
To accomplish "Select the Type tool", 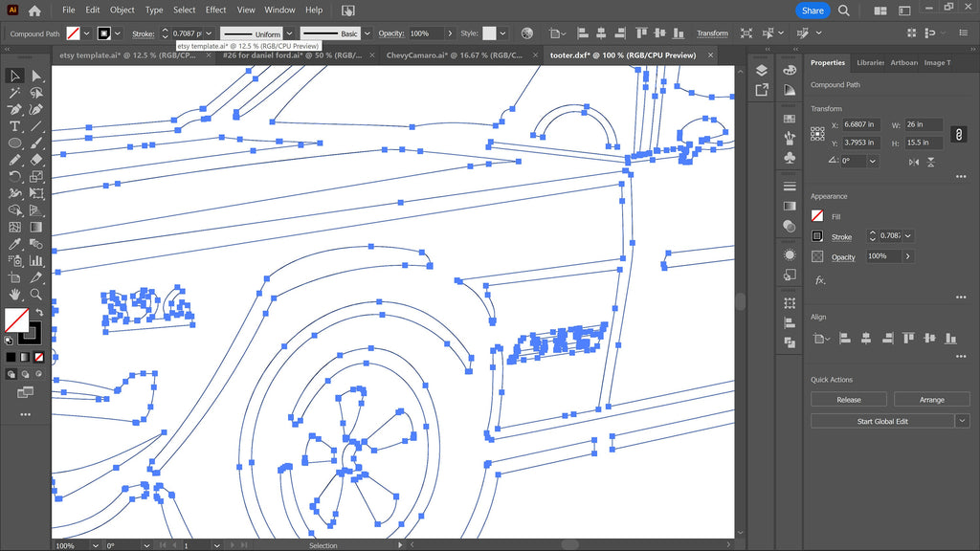I will pyautogui.click(x=14, y=126).
